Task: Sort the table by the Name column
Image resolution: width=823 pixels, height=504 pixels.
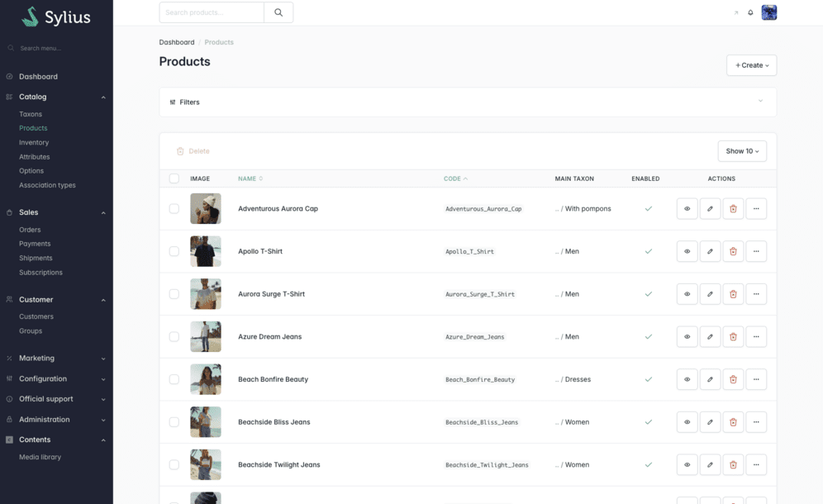Action: 250,178
